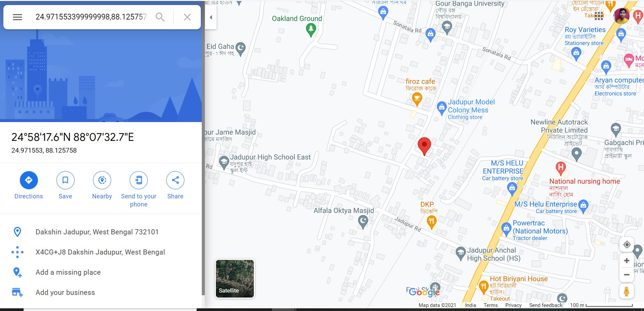Screen dimensions: 644x311
Task: Clear the search box with X
Action: pos(187,17)
